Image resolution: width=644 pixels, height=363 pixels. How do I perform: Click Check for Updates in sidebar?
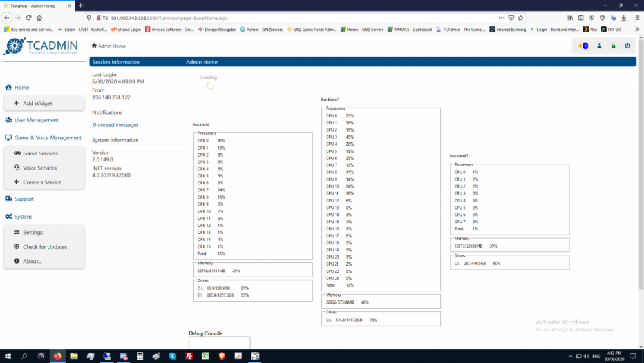pos(45,247)
